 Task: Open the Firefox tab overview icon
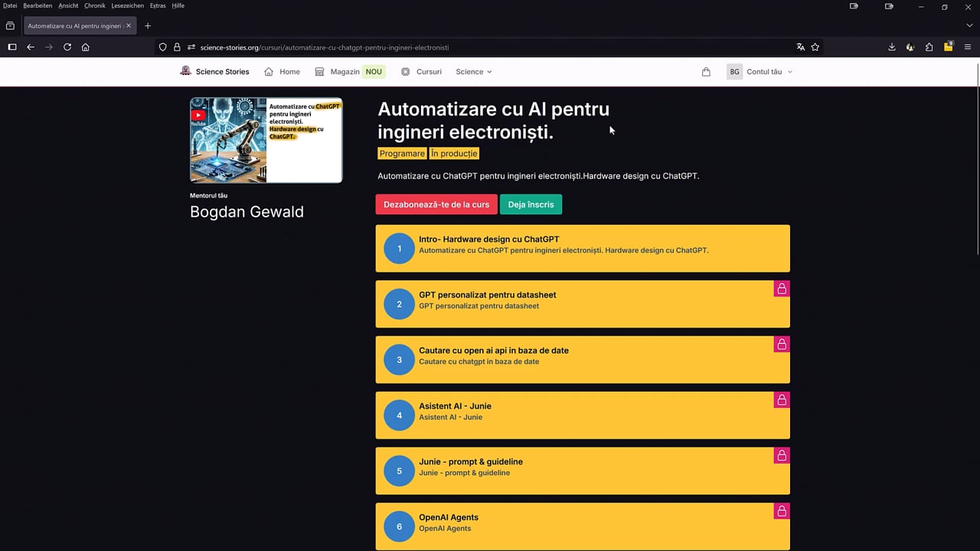10,26
